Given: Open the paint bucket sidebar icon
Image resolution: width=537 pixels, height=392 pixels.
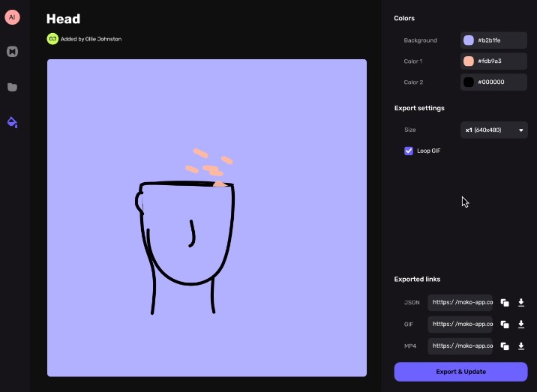Looking at the screenshot, I should click(x=12, y=121).
